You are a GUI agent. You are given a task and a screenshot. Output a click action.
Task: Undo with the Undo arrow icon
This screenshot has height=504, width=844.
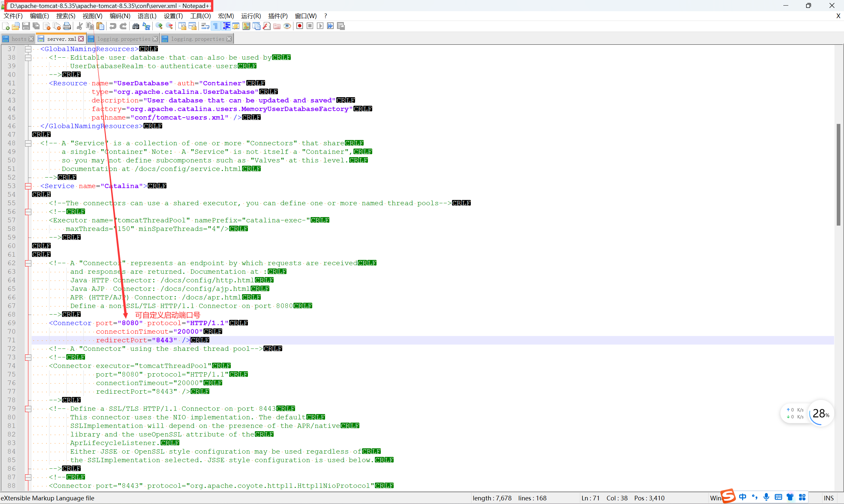(x=113, y=26)
